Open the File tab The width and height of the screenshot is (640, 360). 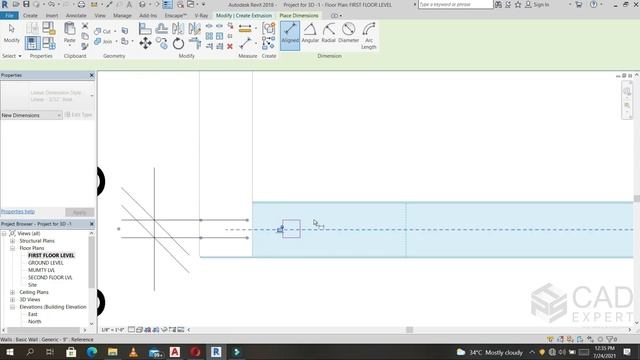pos(9,16)
